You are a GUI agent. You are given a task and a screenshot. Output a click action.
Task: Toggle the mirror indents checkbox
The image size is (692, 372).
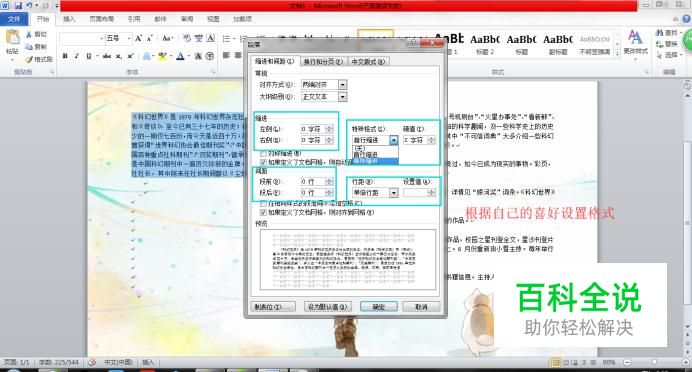click(x=263, y=154)
